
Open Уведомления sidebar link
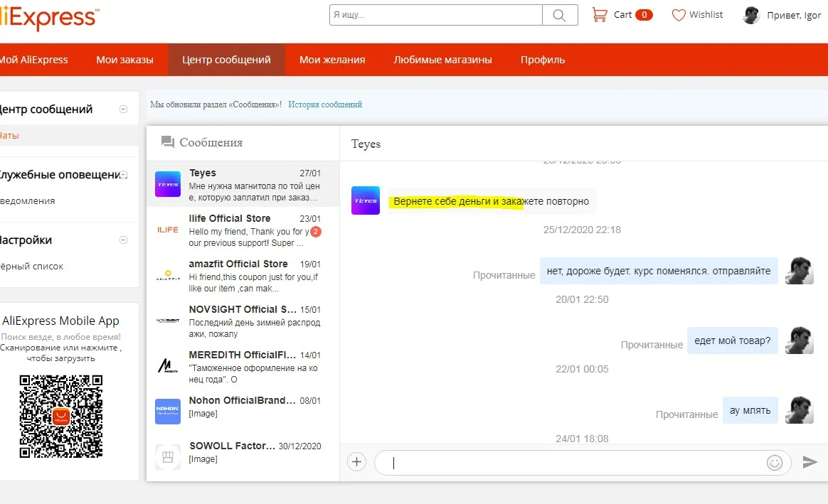[x=28, y=201]
